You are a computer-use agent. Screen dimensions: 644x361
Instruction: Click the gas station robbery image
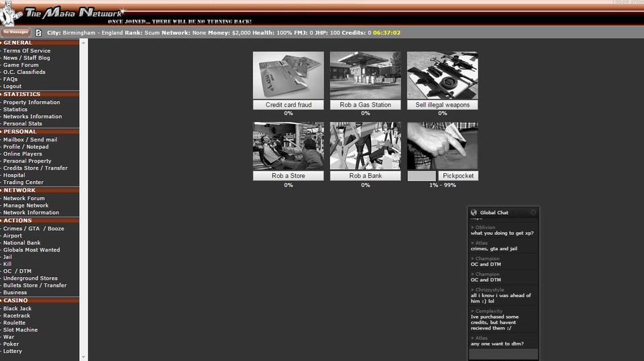pyautogui.click(x=365, y=75)
